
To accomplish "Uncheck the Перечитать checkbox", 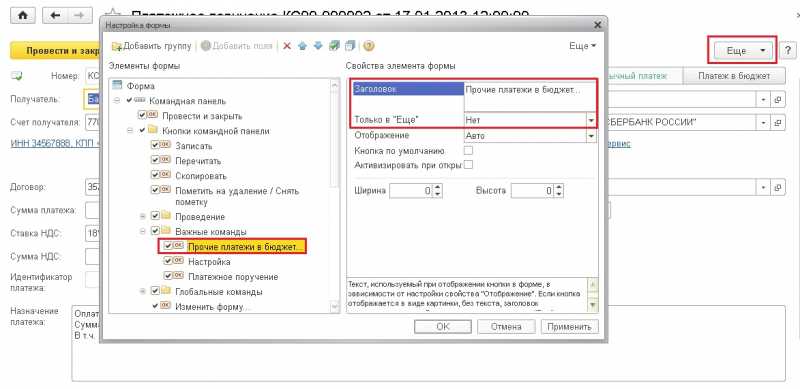I will coord(155,161).
